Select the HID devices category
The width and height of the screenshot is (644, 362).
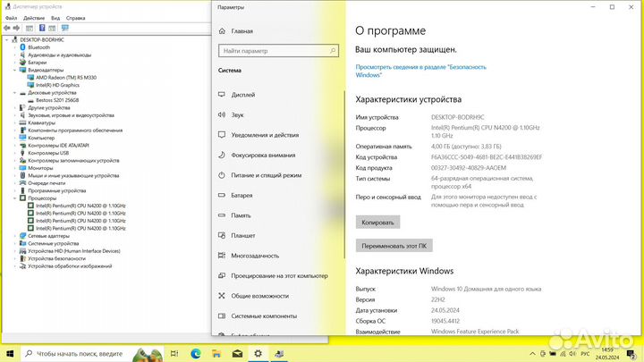74,251
